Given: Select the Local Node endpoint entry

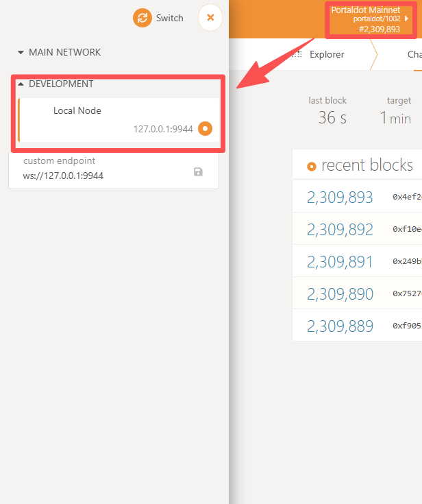Looking at the screenshot, I should tap(119, 120).
